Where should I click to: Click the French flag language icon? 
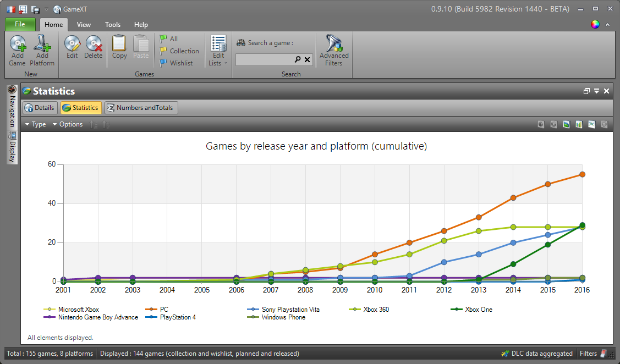click(x=10, y=9)
